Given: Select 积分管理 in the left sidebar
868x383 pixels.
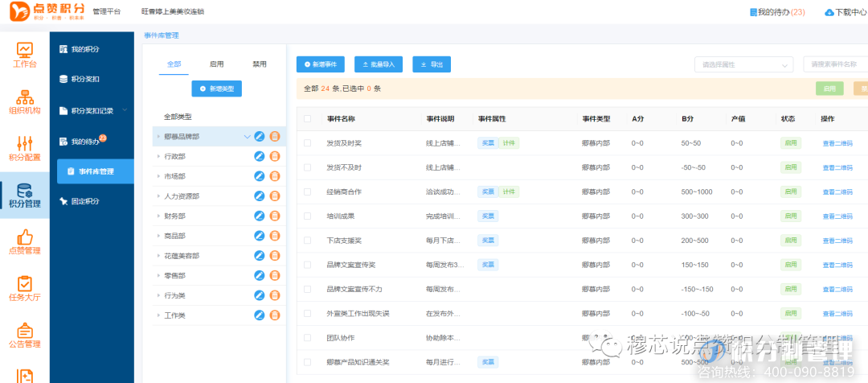Looking at the screenshot, I should coord(25,195).
